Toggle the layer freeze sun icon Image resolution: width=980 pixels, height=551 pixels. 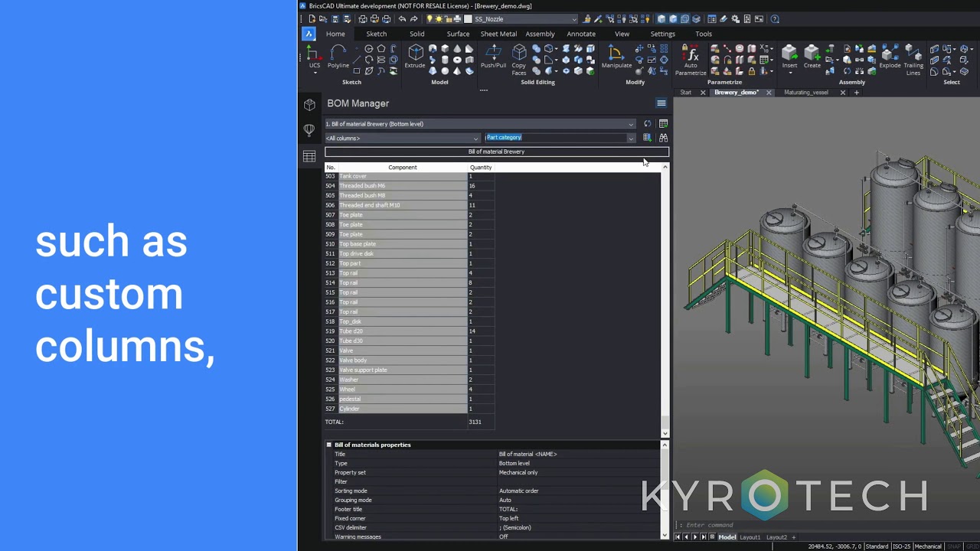coord(439,19)
